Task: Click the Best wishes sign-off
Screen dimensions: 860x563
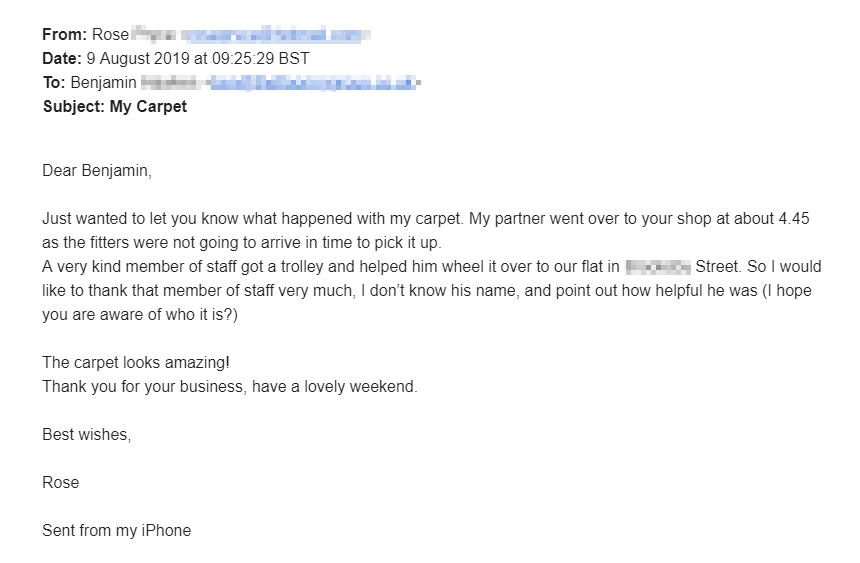Action: pos(87,434)
